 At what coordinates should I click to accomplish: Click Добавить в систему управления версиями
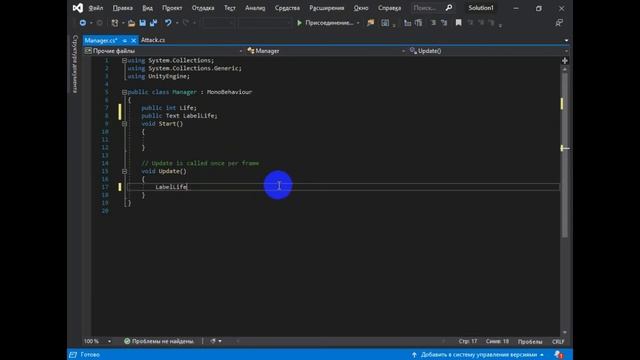pos(479,354)
